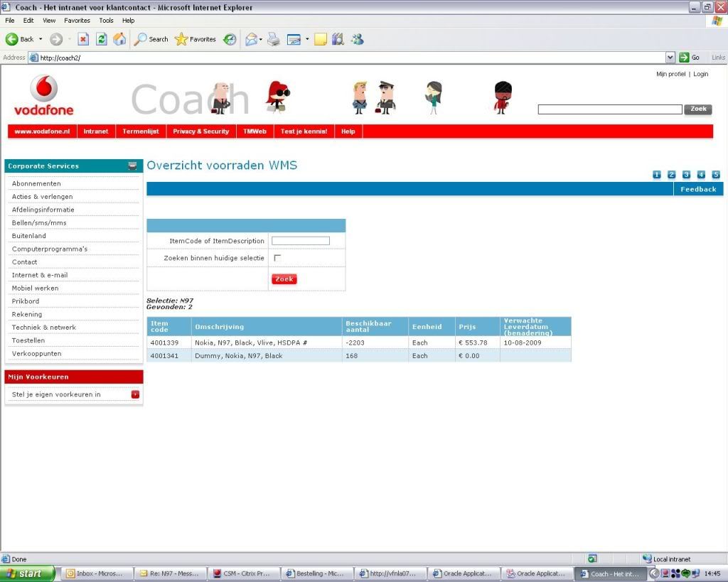Viewport: 728px width, 582px height.
Task: Click the page 1 number icon
Action: (656, 175)
